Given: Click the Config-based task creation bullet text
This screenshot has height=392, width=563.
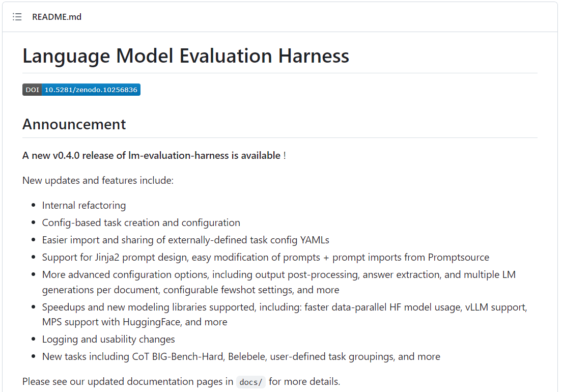Looking at the screenshot, I should [140, 222].
